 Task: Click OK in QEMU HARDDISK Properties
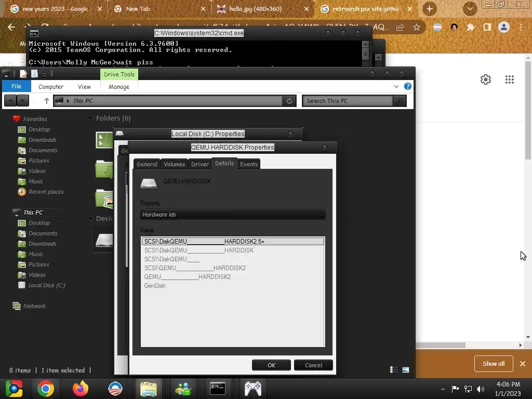click(x=271, y=365)
